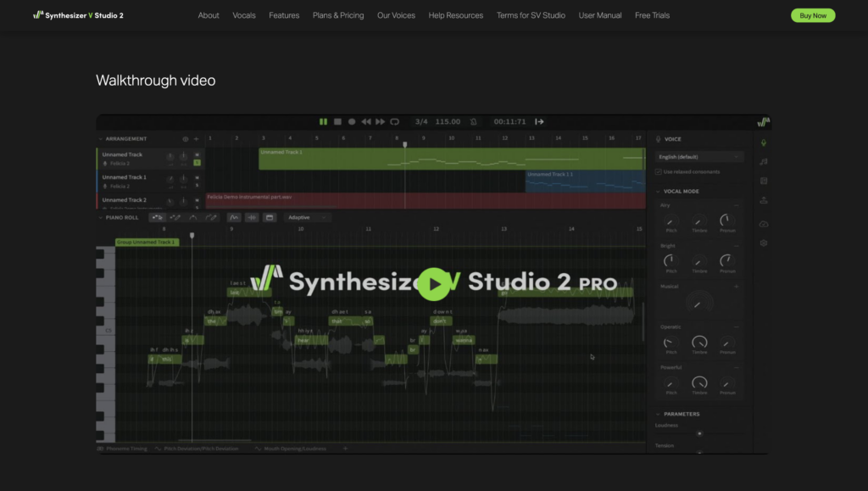Click the record circle in transport bar
Image resolution: width=868 pixels, height=491 pixels.
pyautogui.click(x=352, y=122)
